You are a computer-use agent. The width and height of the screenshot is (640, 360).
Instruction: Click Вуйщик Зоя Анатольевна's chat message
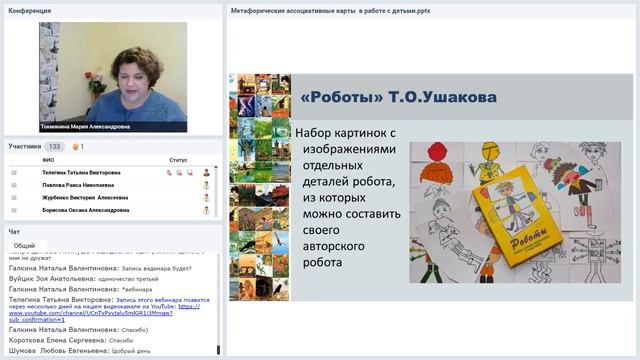[84, 279]
